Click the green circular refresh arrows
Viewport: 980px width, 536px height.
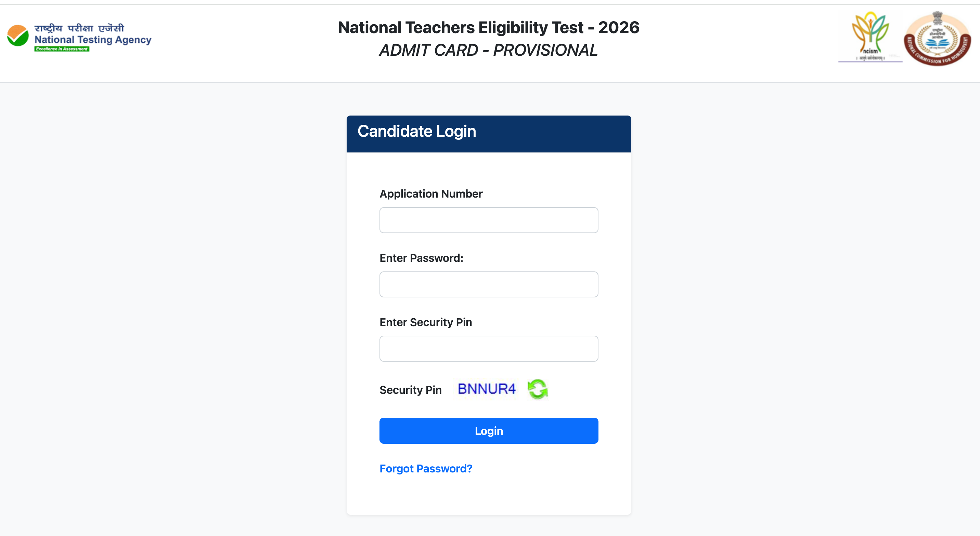[x=537, y=389]
